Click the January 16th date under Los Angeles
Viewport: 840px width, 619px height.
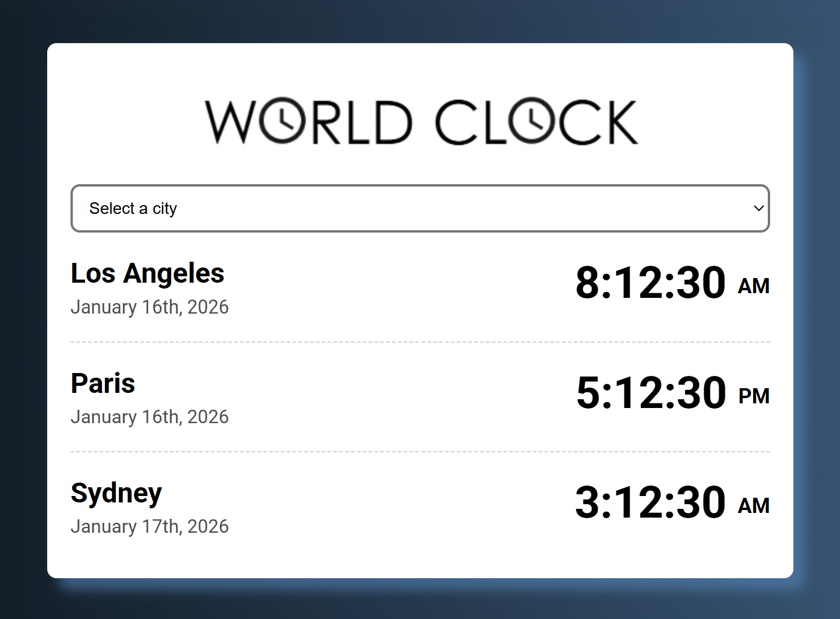pos(150,307)
